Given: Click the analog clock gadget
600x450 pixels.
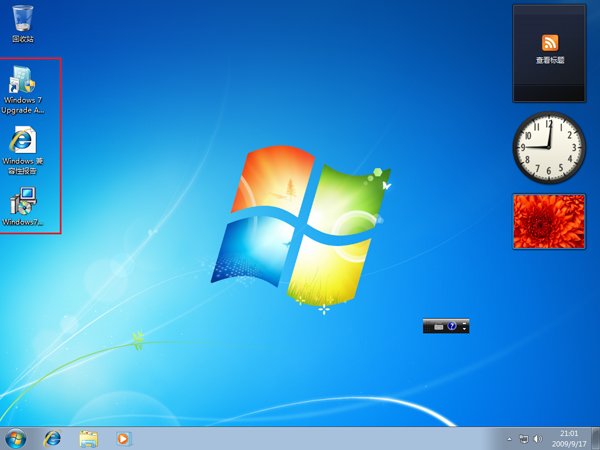Looking at the screenshot, I should click(549, 147).
